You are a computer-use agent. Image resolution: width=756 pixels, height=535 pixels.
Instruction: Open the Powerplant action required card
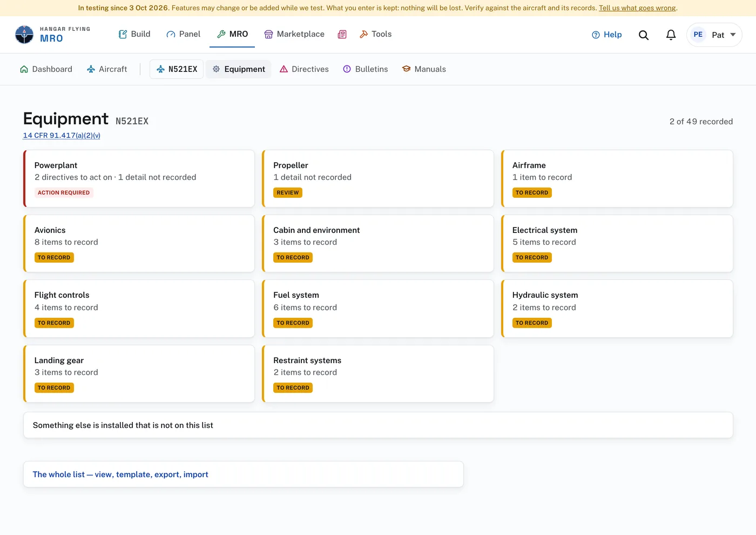point(139,179)
